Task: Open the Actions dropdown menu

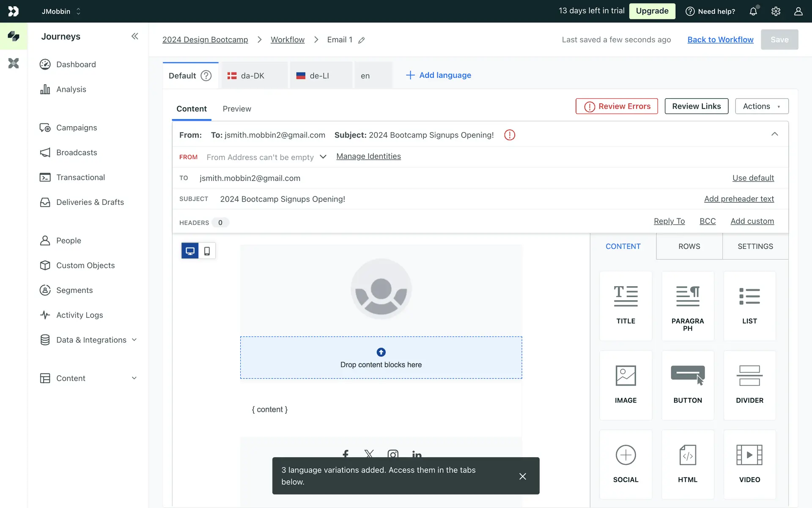Action: (762, 106)
